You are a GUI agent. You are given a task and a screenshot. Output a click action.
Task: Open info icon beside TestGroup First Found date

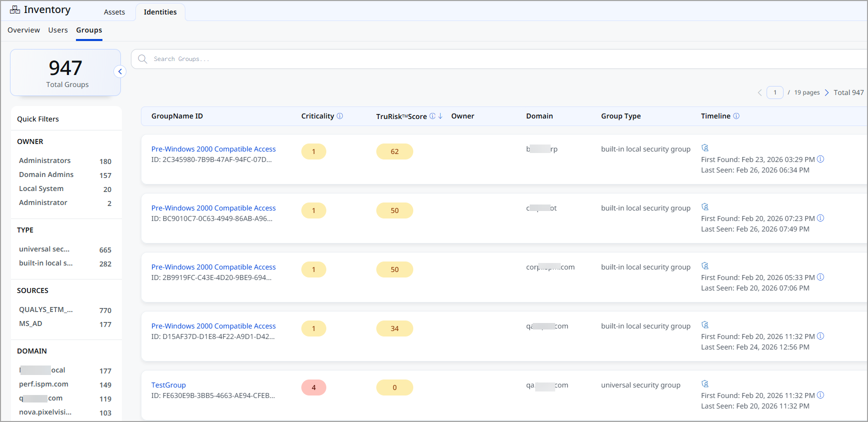(821, 395)
